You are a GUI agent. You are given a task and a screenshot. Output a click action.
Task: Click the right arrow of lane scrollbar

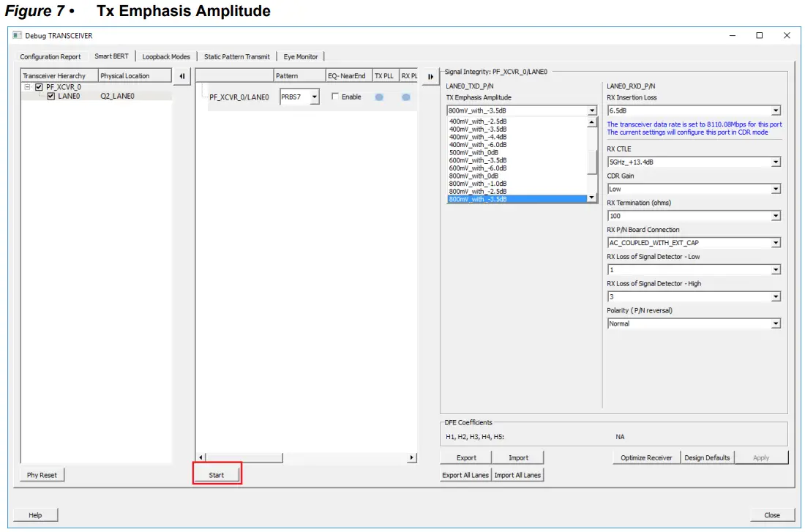[x=411, y=456]
